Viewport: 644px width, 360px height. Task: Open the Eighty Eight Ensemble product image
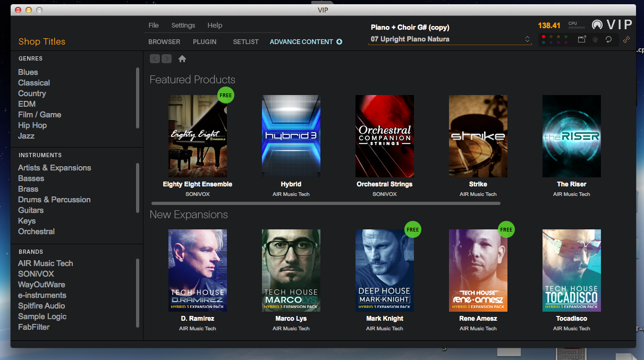point(198,136)
